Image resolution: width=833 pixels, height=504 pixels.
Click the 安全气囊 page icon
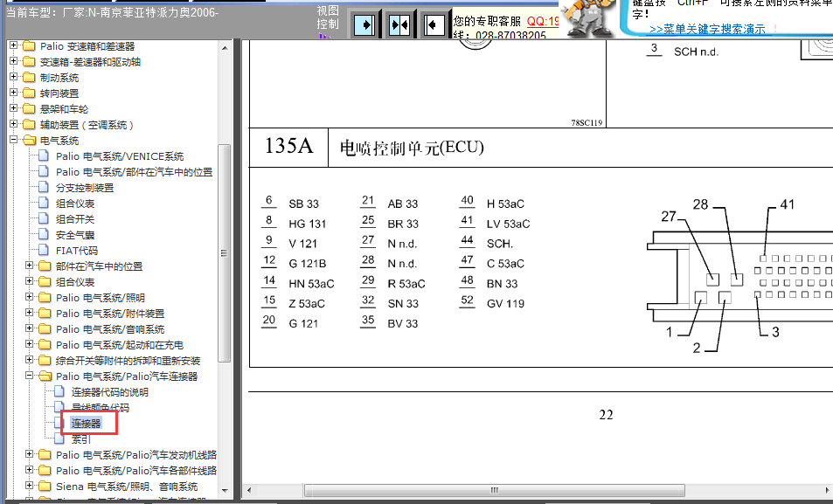(44, 234)
